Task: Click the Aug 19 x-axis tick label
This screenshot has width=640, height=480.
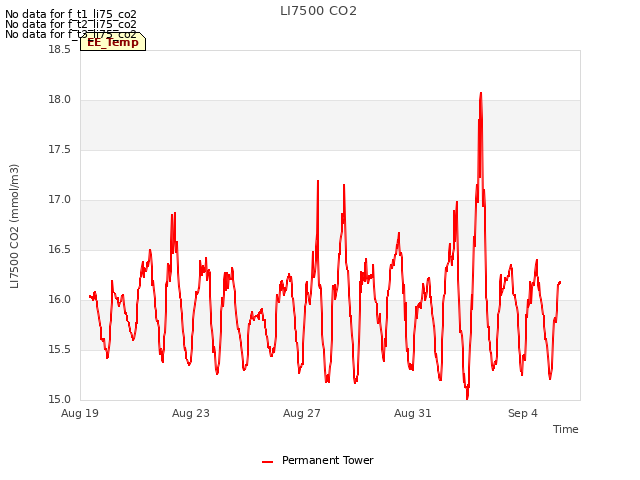Action: pyautogui.click(x=80, y=413)
